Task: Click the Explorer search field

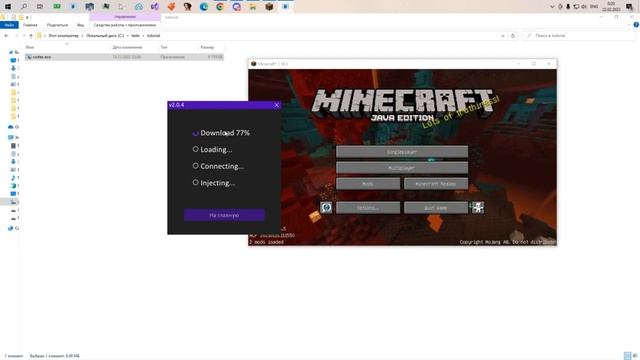Action: 580,36
